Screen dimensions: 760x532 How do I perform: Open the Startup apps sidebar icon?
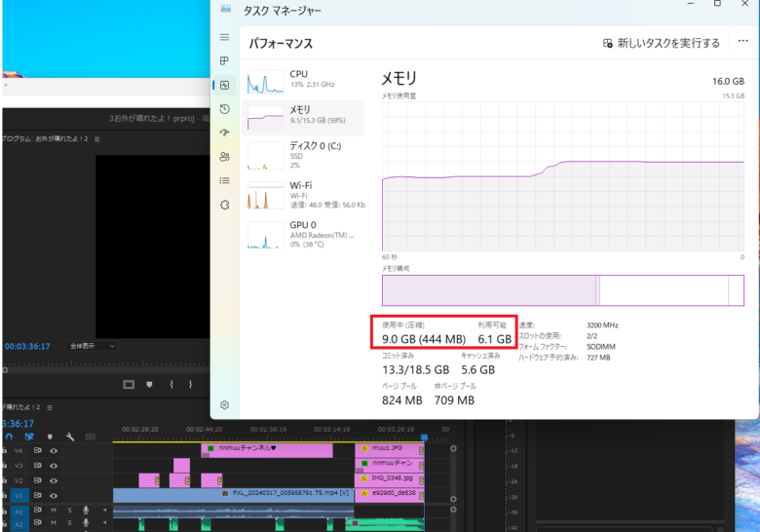click(x=224, y=133)
